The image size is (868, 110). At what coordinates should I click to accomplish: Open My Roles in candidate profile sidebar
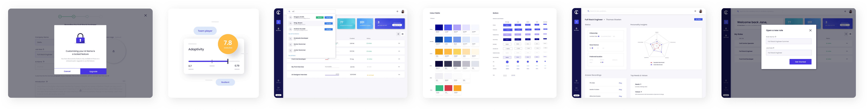pyautogui.click(x=576, y=29)
